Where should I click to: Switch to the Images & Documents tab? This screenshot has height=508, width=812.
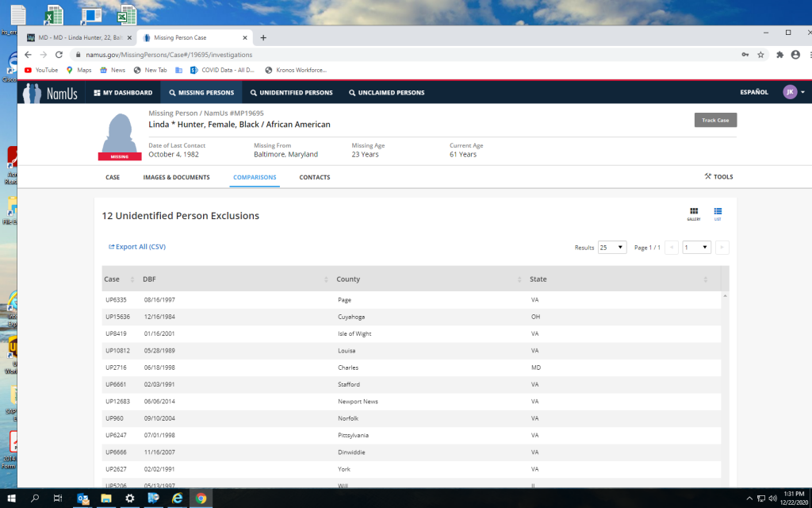pos(176,177)
